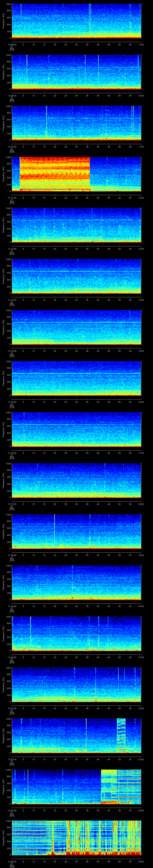Select the spectrogram panel starting at 13:23:00
The height and width of the screenshot is (868, 153).
point(77,786)
